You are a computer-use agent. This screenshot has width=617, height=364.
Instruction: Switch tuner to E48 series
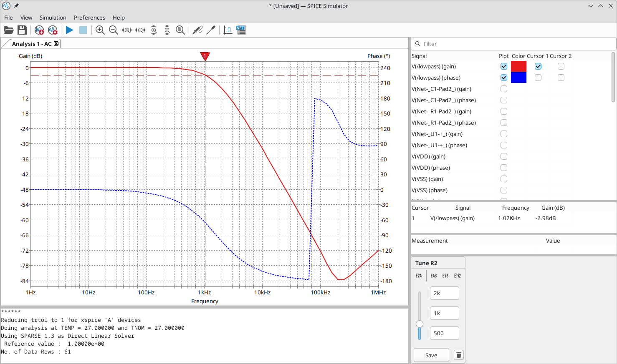(x=433, y=276)
